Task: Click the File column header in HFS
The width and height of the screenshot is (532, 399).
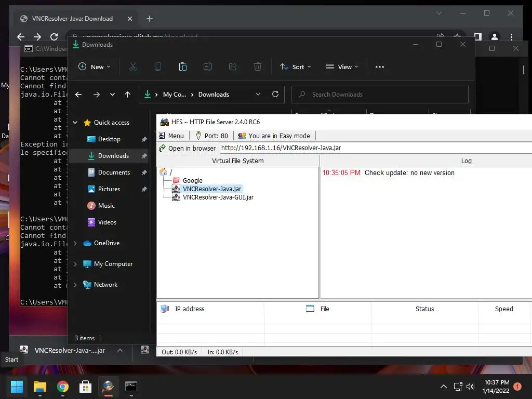Action: 317,309
